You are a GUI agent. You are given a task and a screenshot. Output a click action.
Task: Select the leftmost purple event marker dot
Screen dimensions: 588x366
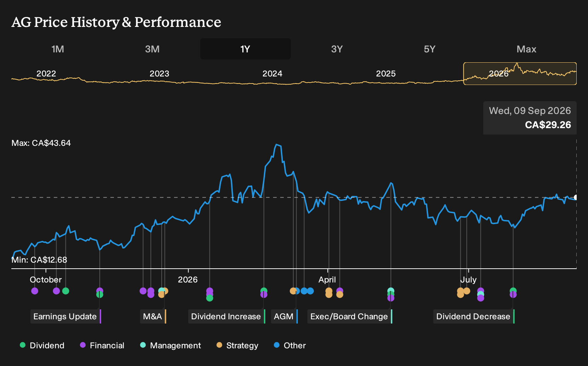click(x=35, y=291)
